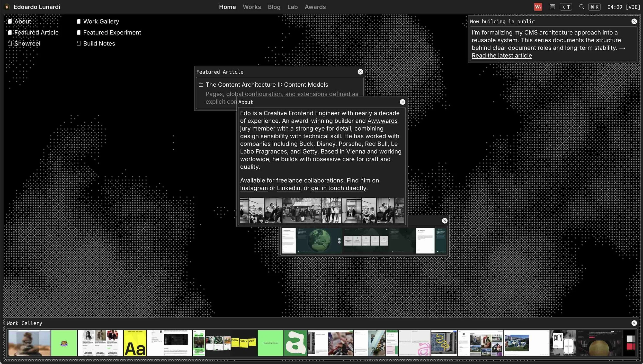
Task: Click the folder icon in Featured Article
Action: coord(201,85)
